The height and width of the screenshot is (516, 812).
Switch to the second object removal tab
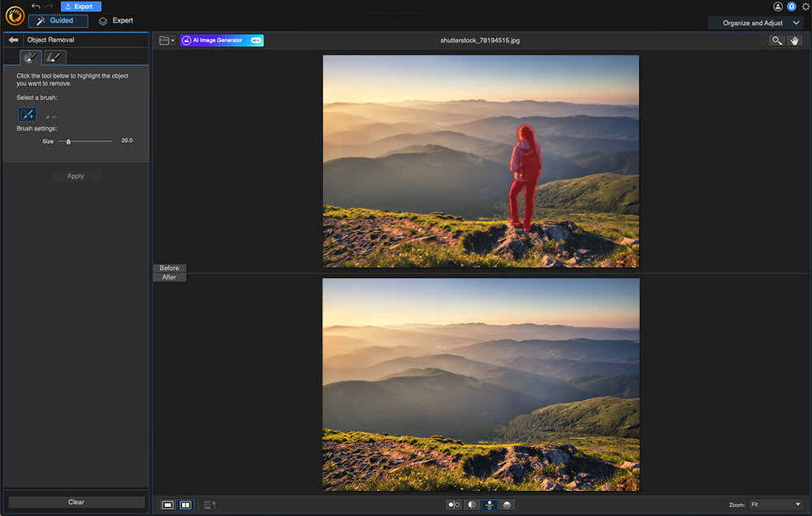[54, 58]
